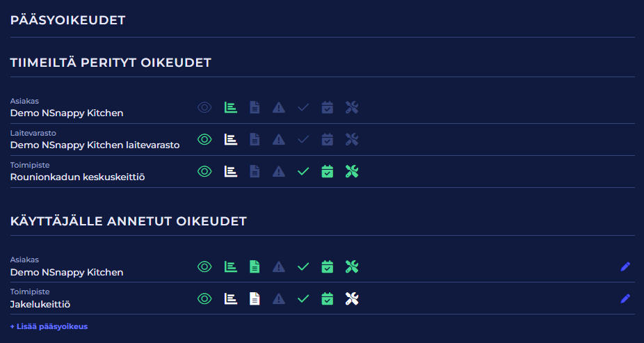Image resolution: width=644 pixels, height=343 pixels.
Task: Click calendar icon in Rounionkadun keskuskeittiö row
Action: [328, 171]
